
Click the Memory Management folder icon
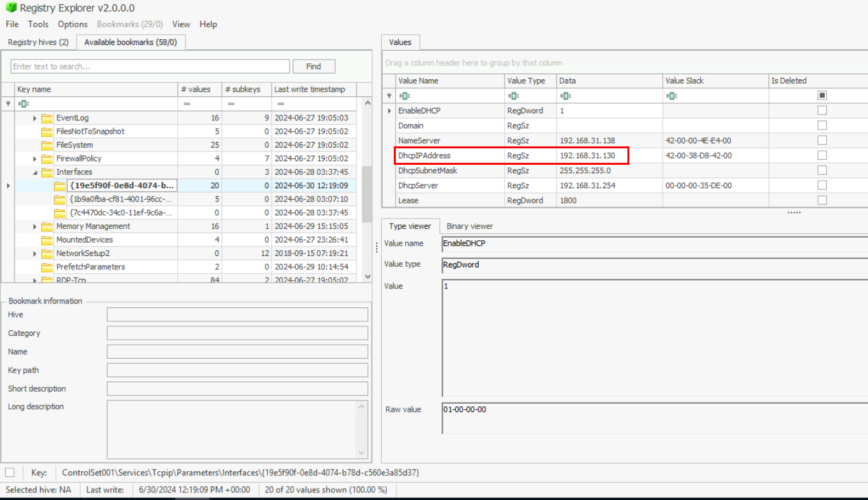click(x=47, y=226)
